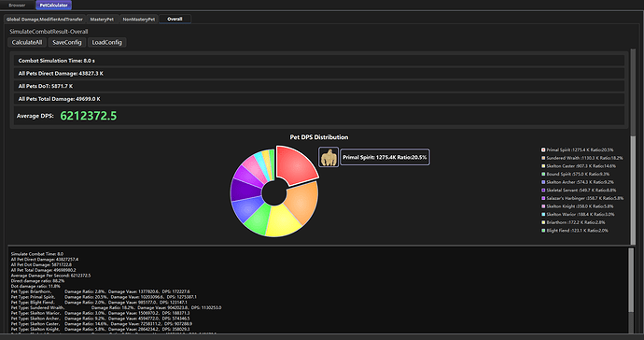The image size is (644, 340).
Task: Open the MasteryPet tab
Action: coord(102,19)
